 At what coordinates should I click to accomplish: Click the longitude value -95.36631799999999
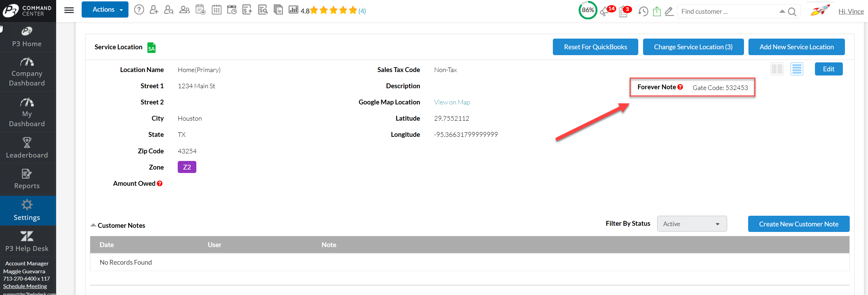[x=466, y=135]
